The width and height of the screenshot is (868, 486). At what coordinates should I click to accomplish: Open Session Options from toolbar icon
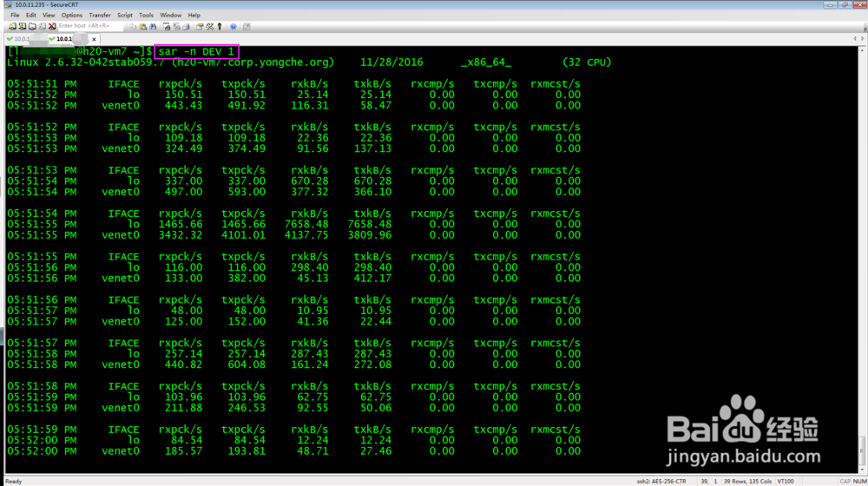coord(200,27)
